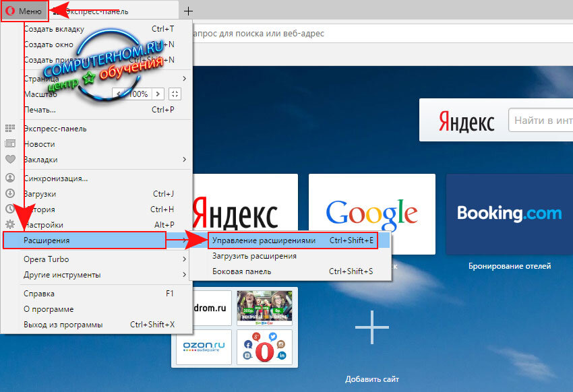Open the ozon.ru thumbnail in folder
The width and height of the screenshot is (573, 392).
click(x=204, y=347)
